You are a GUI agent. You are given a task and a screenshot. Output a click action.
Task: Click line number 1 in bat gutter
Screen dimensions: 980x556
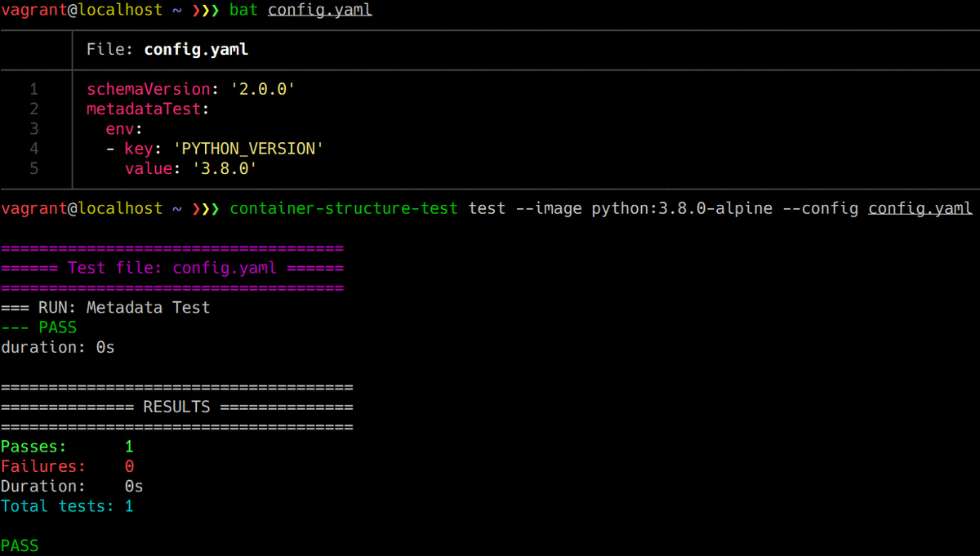coord(33,89)
